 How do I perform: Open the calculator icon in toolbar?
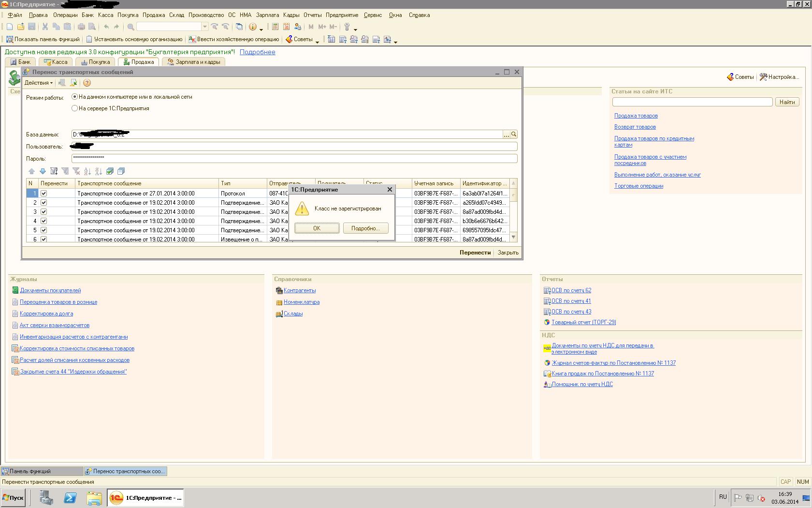click(275, 27)
